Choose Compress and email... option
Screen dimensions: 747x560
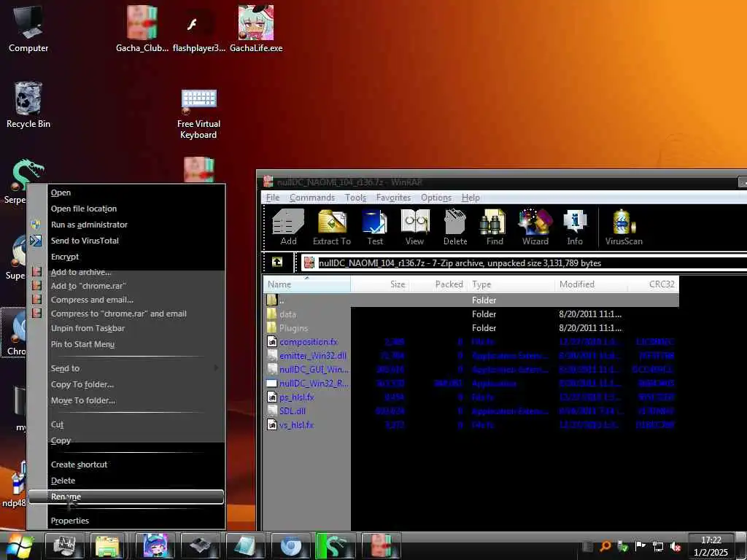tap(125, 300)
